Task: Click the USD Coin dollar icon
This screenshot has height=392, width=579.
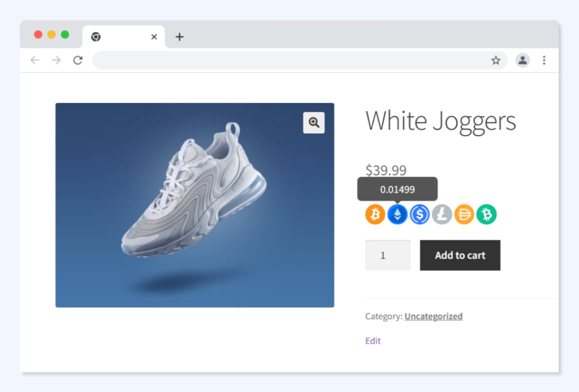Action: [420, 215]
